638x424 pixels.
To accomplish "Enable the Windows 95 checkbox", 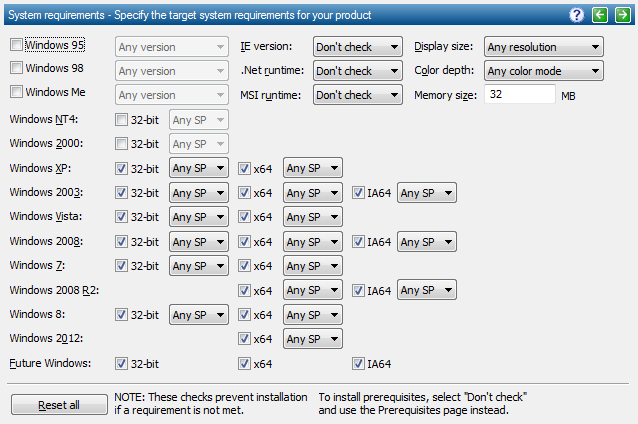I will point(16,44).
